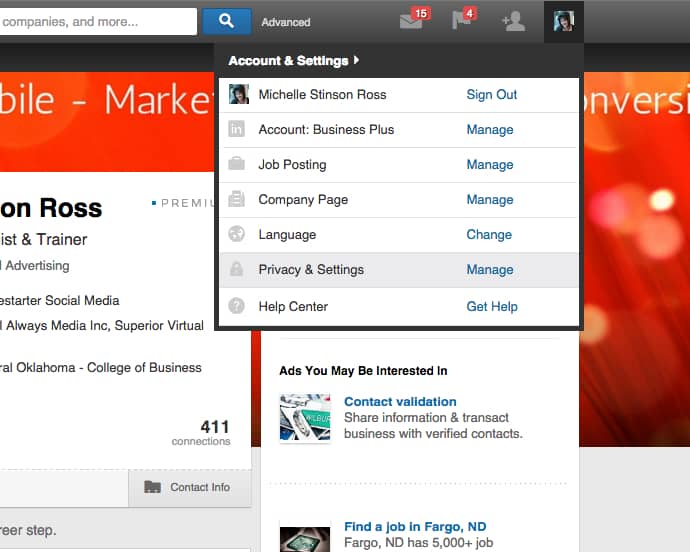Click Michelle Stinson Ross avatar in menu
This screenshot has width=690, height=552.
[x=239, y=94]
